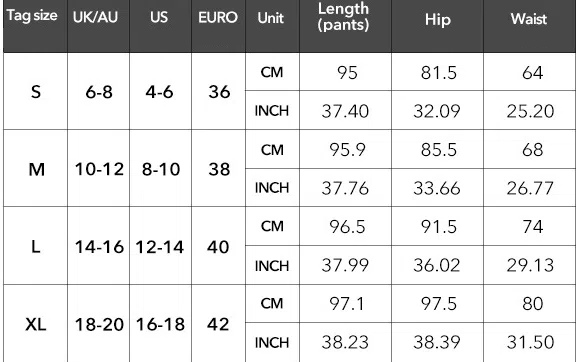Select the hip value 32.09
This screenshot has height=362, width=576.
click(x=437, y=111)
